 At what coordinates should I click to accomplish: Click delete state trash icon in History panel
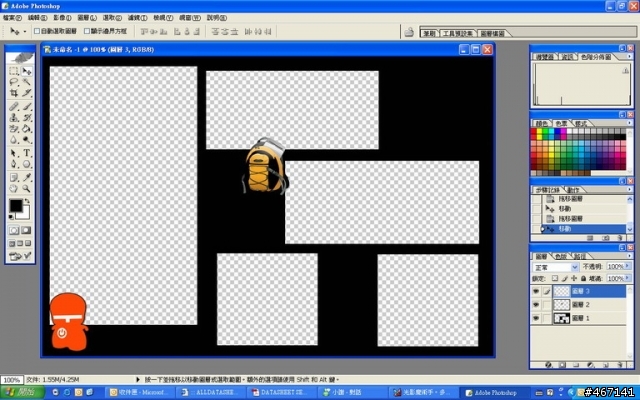click(620, 238)
